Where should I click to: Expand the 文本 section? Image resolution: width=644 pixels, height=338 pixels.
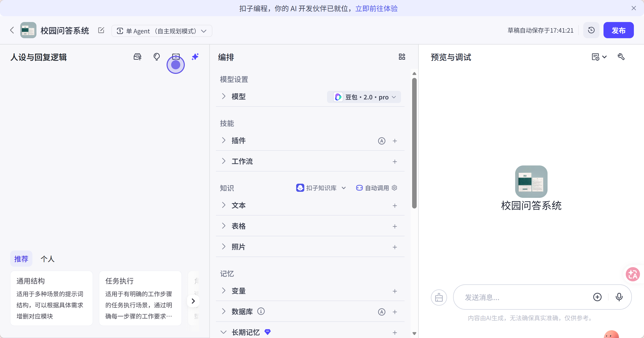224,205
